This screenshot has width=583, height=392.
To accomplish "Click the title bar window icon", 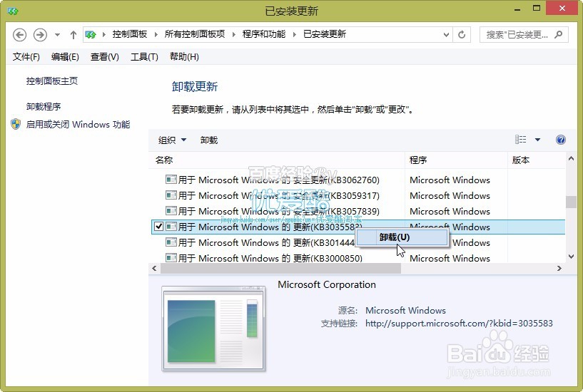I will (13, 11).
